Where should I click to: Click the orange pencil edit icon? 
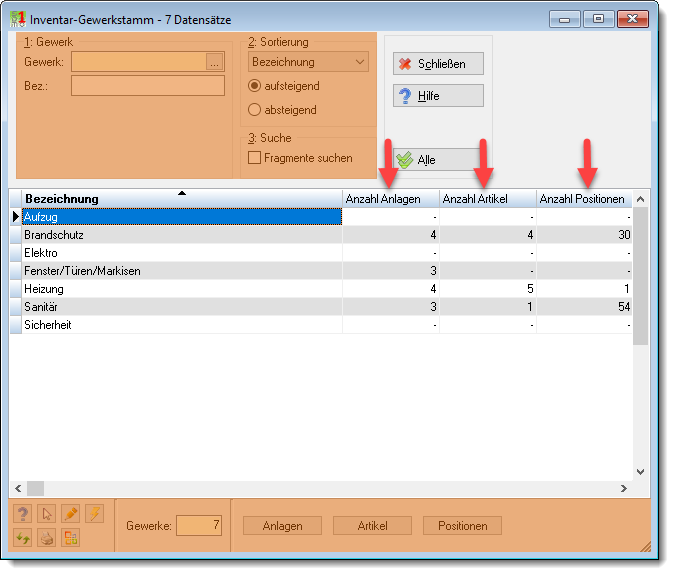[x=71, y=514]
